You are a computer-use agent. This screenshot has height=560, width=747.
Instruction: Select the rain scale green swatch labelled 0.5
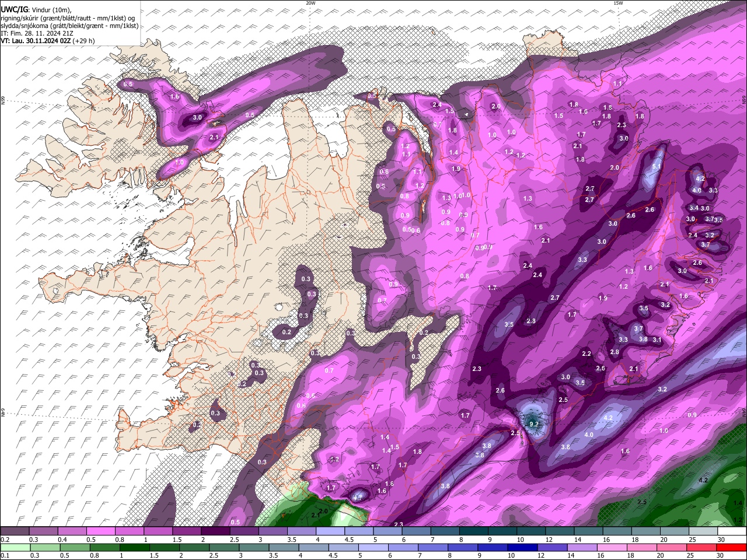click(x=75, y=547)
